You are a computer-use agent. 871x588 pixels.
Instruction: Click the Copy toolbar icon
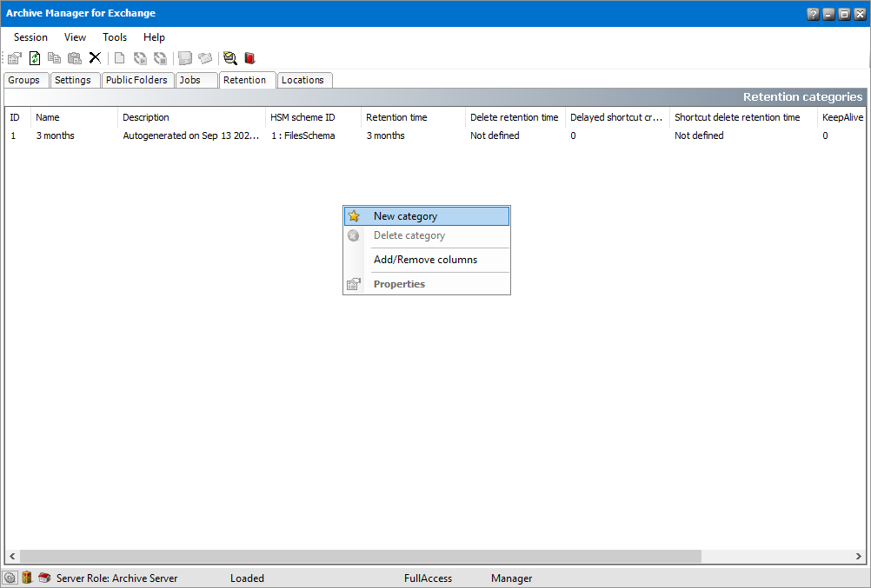(x=55, y=57)
